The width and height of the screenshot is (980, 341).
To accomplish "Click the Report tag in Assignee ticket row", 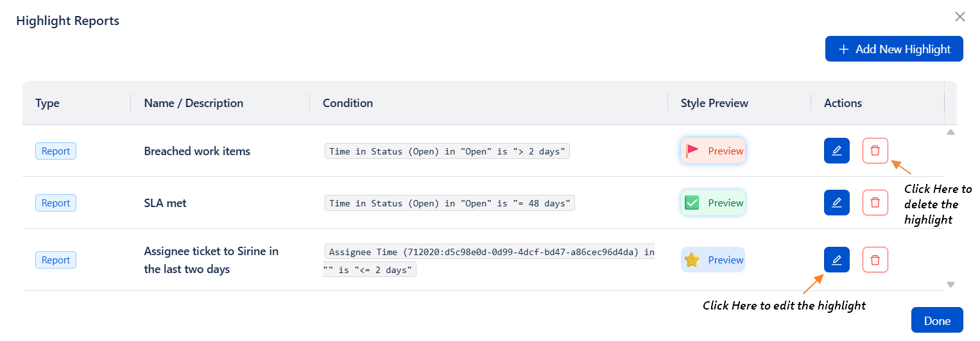I will [x=56, y=260].
